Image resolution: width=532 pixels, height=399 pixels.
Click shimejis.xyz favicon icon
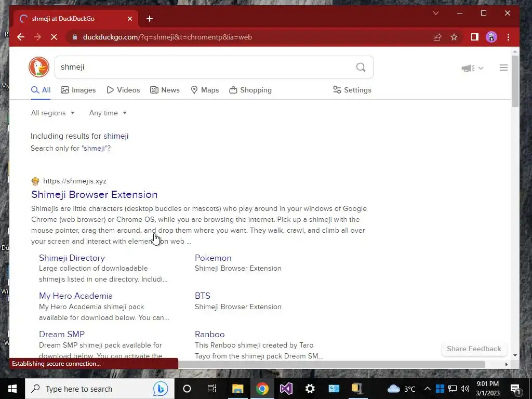(x=35, y=181)
